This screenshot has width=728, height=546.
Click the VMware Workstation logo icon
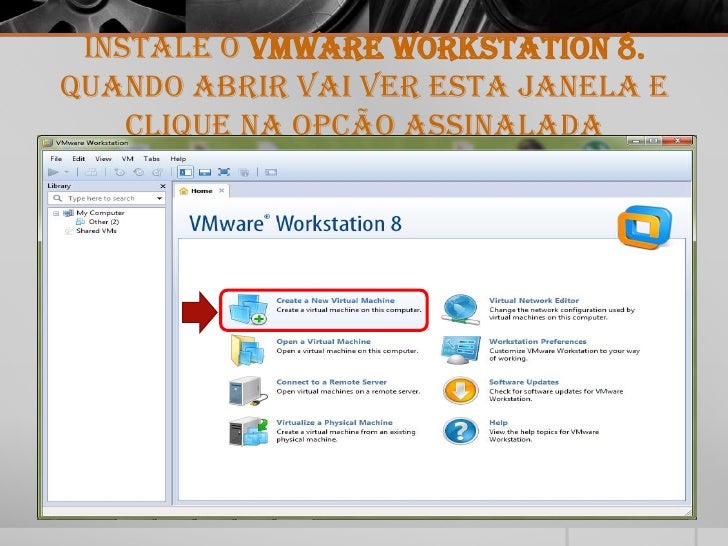click(x=644, y=228)
